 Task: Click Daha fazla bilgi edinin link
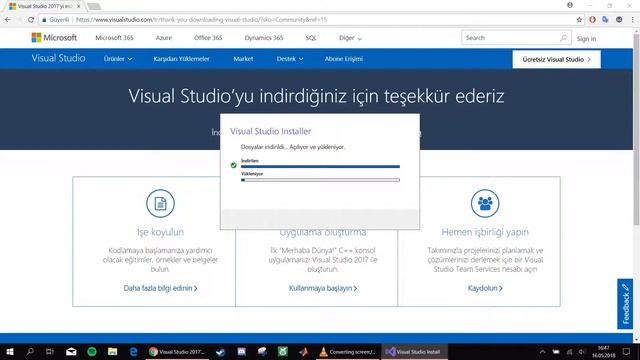coord(160,288)
